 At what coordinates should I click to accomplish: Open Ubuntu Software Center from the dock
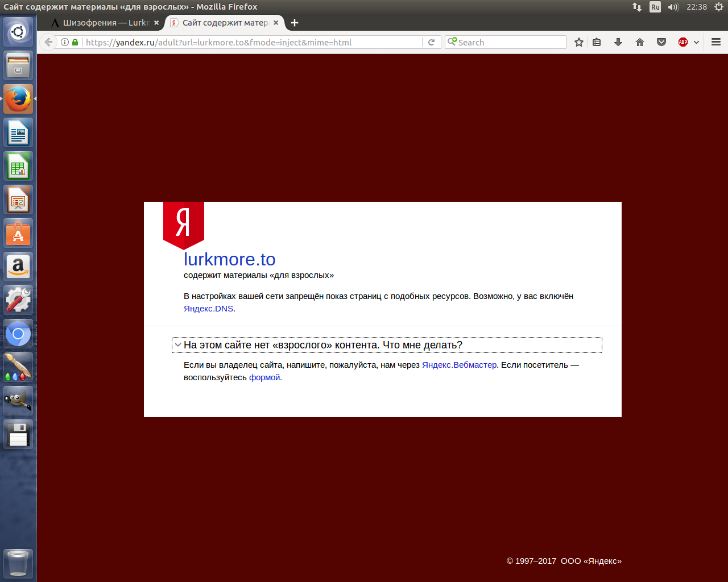pyautogui.click(x=18, y=233)
